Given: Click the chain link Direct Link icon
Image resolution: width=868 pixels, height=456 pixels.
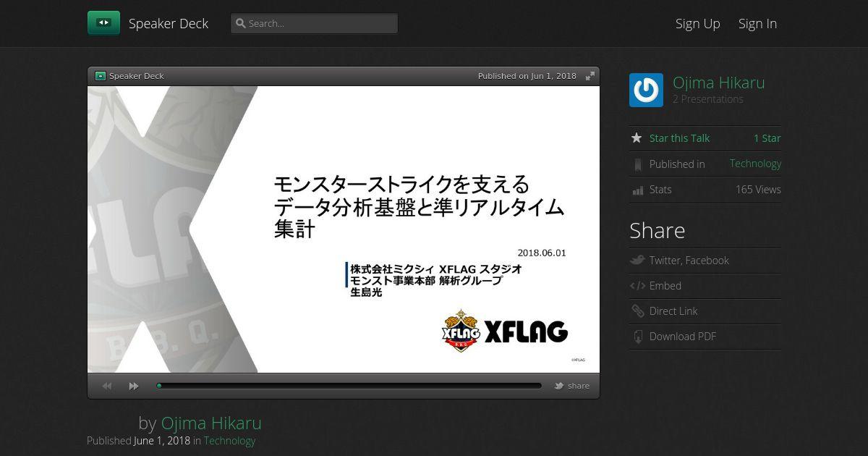Looking at the screenshot, I should [637, 311].
